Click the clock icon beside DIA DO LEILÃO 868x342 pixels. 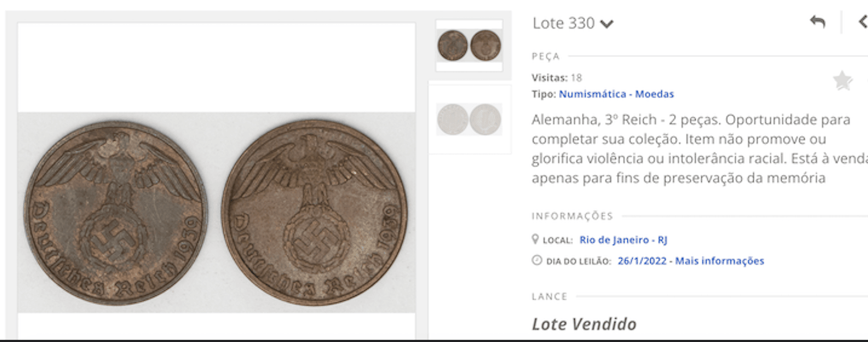click(537, 260)
